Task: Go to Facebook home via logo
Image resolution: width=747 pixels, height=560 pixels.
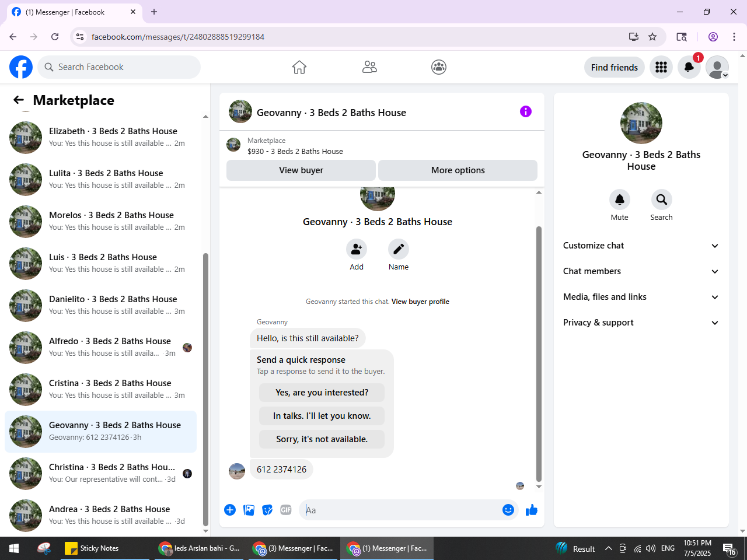Action: point(21,67)
